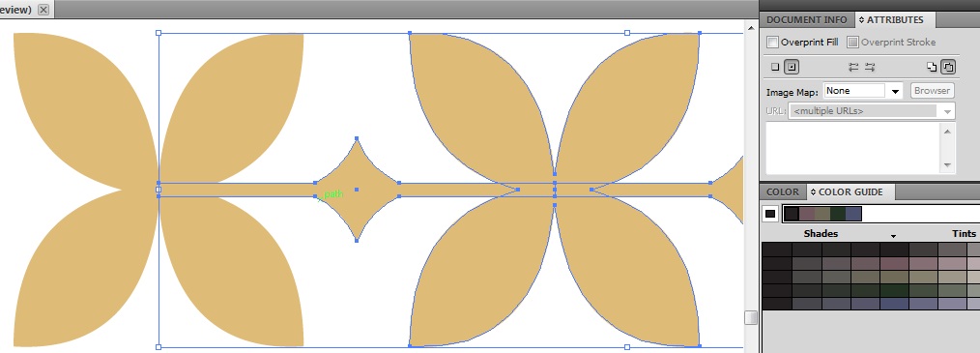This screenshot has width=980, height=353.
Task: Enable the Overprint Fill checkbox
Action: point(773,43)
